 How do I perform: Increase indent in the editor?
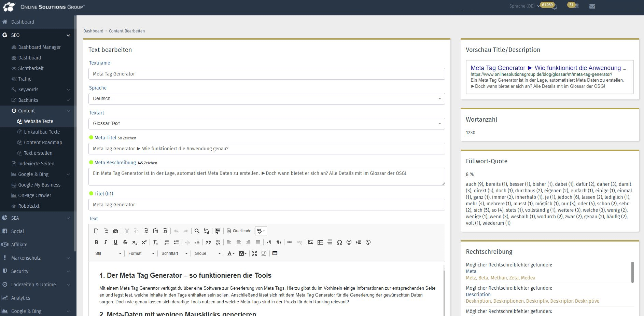[x=197, y=242]
